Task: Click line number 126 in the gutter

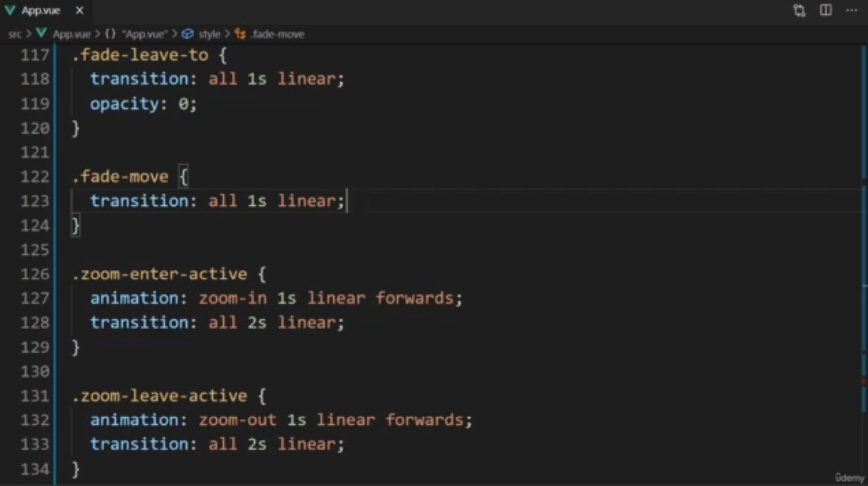Action: 35,274
